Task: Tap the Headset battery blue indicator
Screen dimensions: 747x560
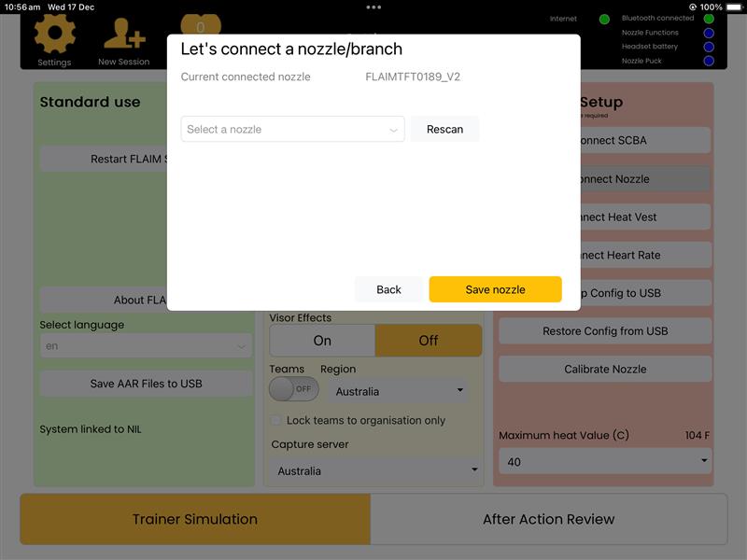Action: click(709, 47)
